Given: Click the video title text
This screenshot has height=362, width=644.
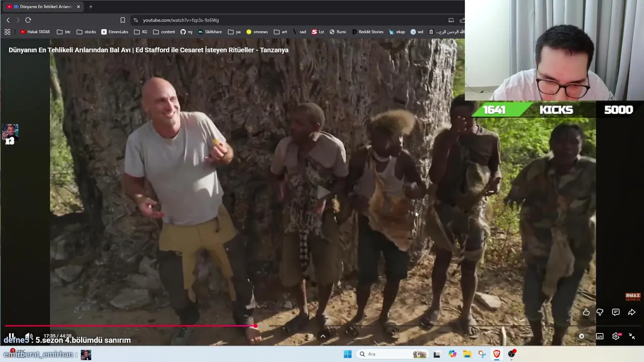Looking at the screenshot, I should (x=148, y=50).
